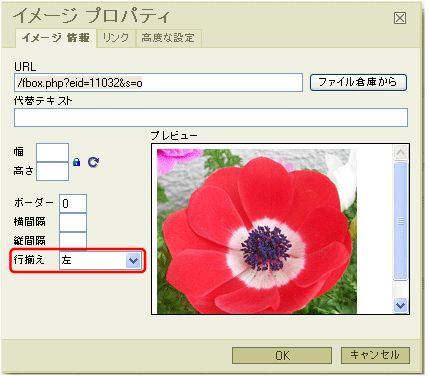
Task: Click the ファイル倉庫から button
Action: pyautogui.click(x=358, y=82)
